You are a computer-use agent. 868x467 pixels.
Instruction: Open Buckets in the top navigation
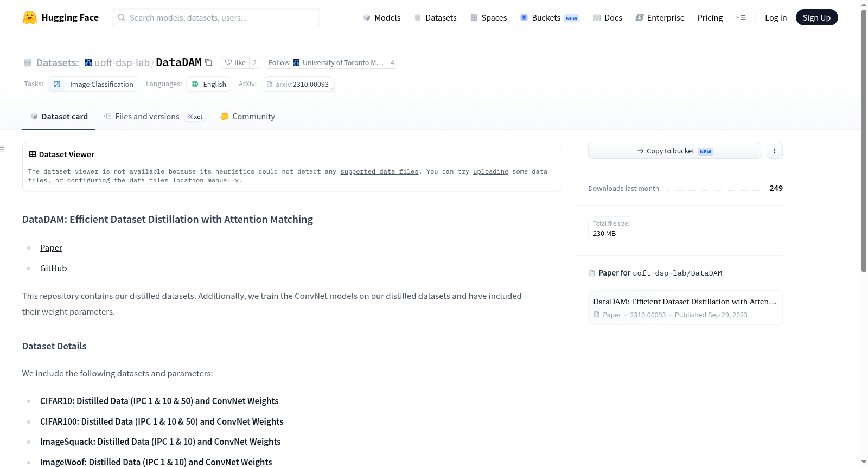[x=550, y=17]
